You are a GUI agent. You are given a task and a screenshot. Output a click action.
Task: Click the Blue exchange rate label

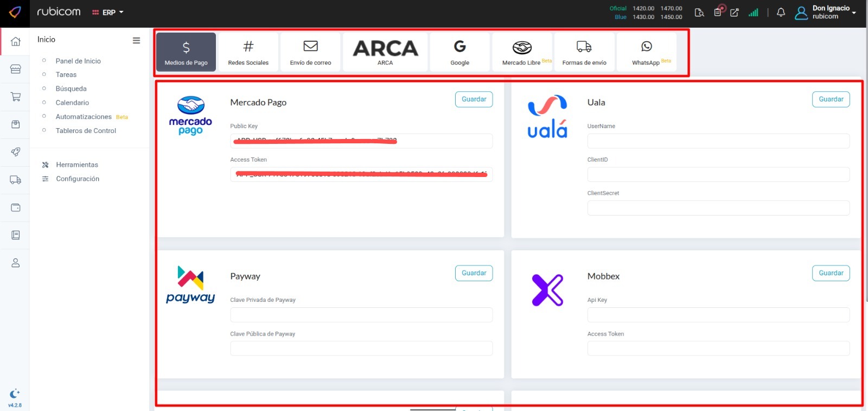(x=621, y=17)
